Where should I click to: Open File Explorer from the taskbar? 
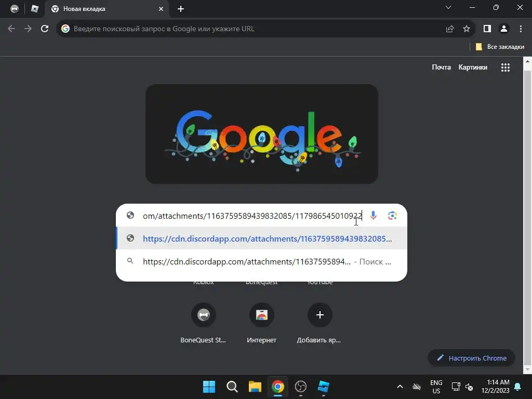click(x=255, y=387)
